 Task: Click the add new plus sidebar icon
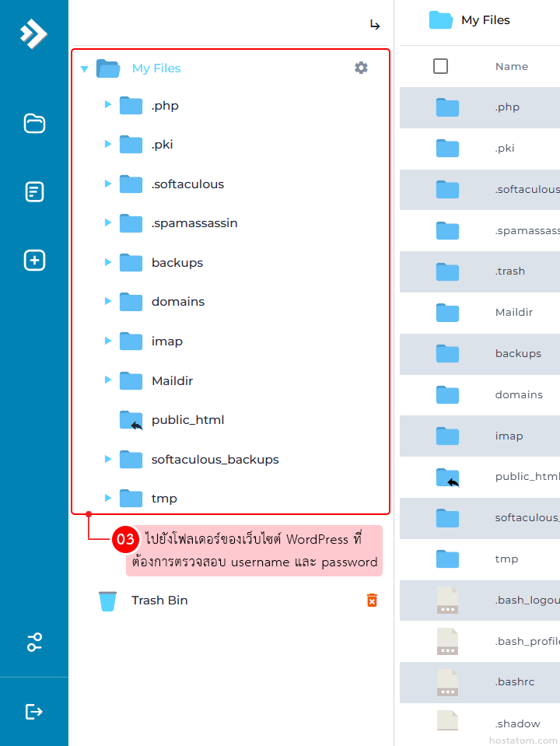34,261
